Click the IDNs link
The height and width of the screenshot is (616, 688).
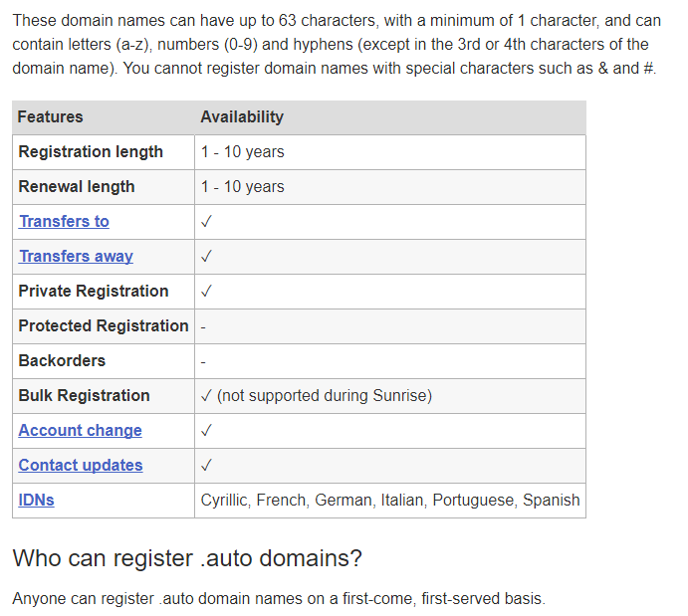coord(37,500)
